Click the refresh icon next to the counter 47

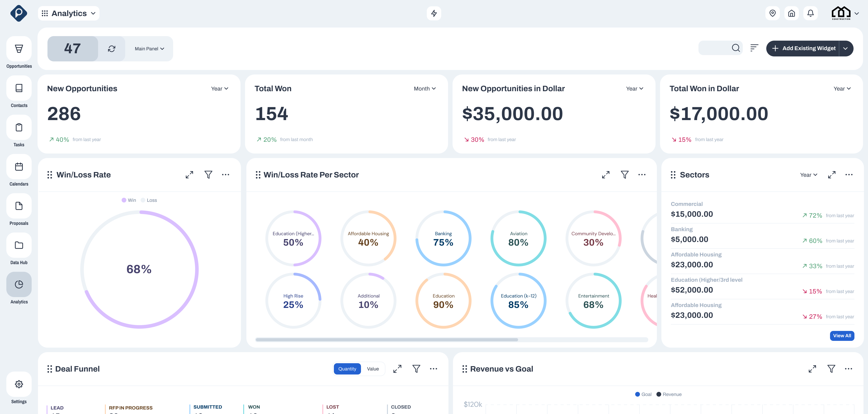[111, 49]
